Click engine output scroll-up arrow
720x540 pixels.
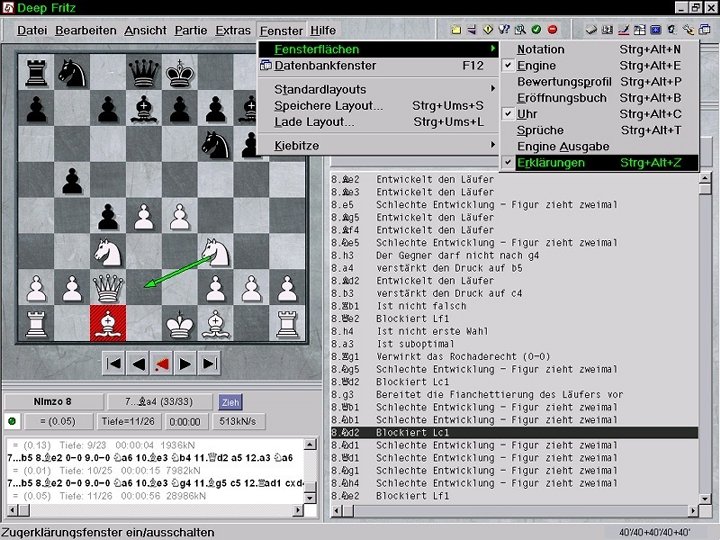(310, 444)
